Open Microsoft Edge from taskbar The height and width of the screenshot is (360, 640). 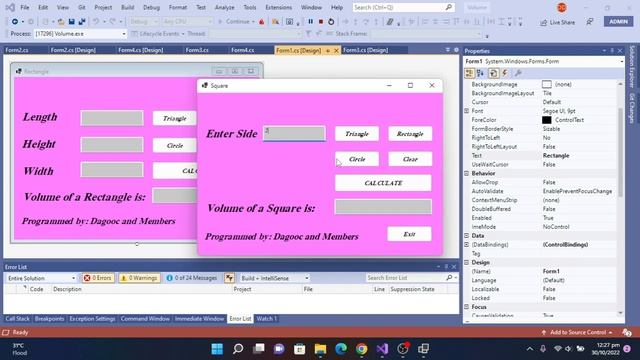click(x=341, y=349)
